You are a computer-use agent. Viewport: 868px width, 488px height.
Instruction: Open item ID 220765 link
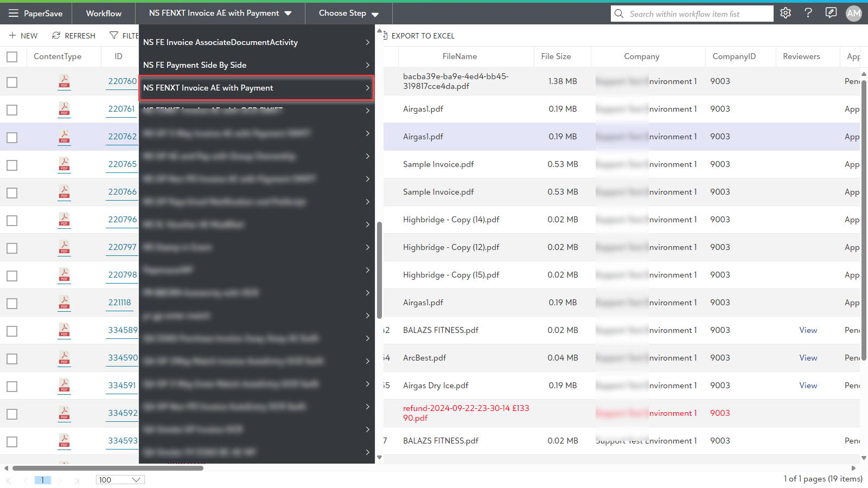[x=122, y=164]
